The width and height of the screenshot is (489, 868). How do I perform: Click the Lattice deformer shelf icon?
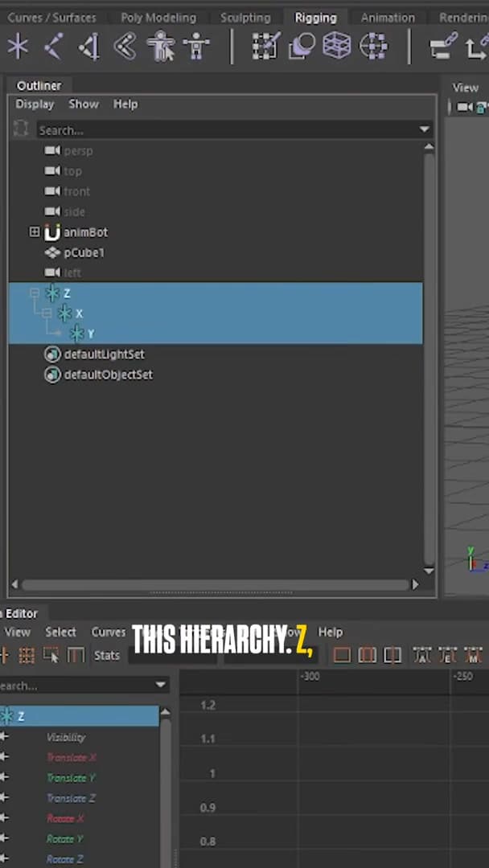[337, 46]
